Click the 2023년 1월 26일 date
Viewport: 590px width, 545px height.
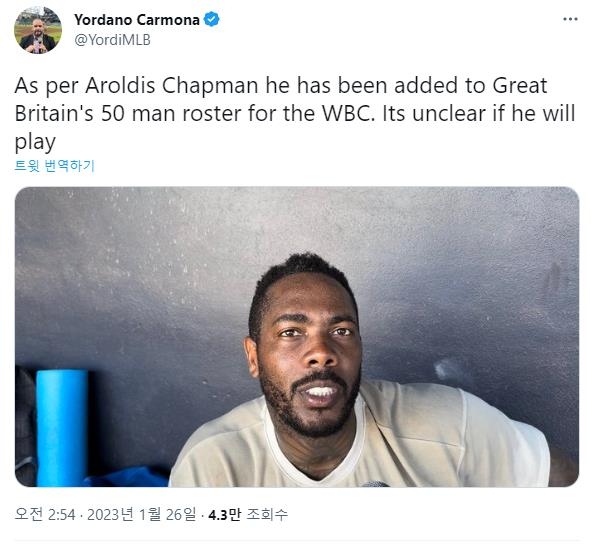tap(142, 515)
